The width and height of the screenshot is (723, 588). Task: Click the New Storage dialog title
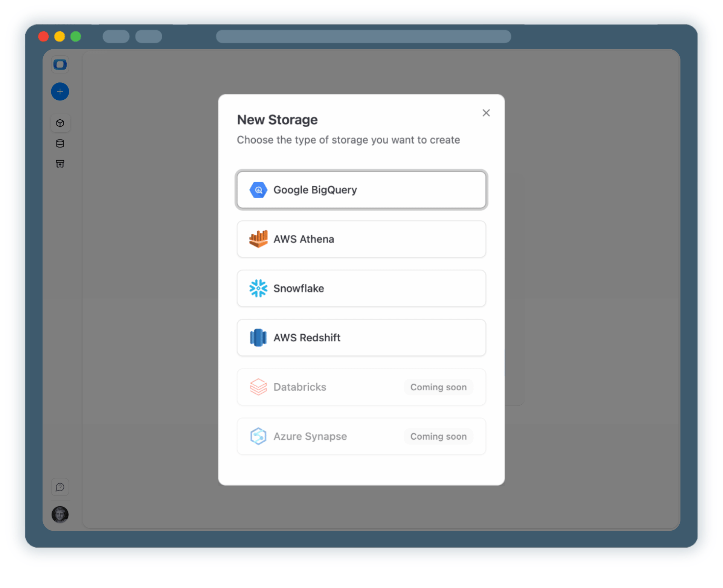coord(278,119)
